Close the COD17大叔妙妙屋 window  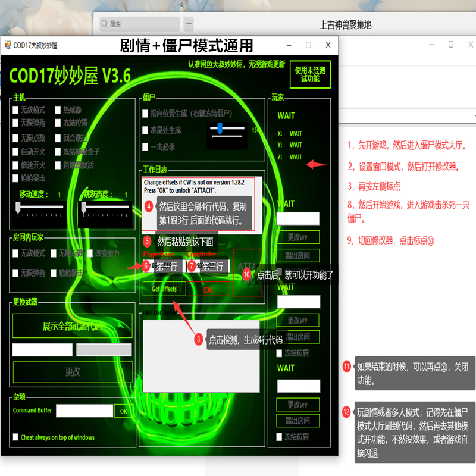pos(328,45)
